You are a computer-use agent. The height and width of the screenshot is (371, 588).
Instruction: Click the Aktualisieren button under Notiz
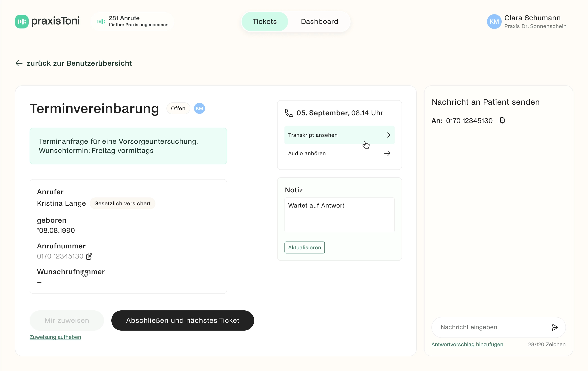(304, 247)
